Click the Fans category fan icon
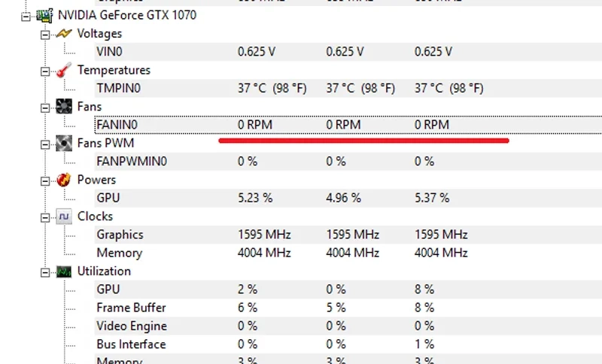The width and height of the screenshot is (602, 364). tap(64, 107)
